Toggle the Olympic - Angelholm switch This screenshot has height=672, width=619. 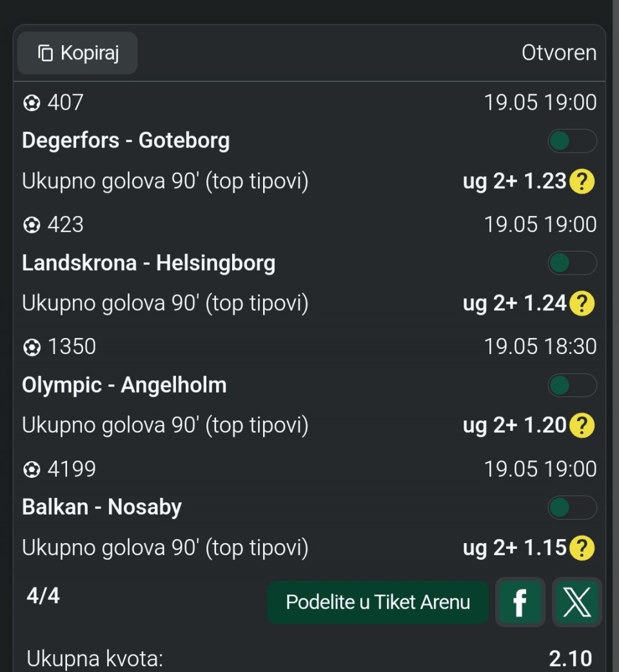coord(573,385)
